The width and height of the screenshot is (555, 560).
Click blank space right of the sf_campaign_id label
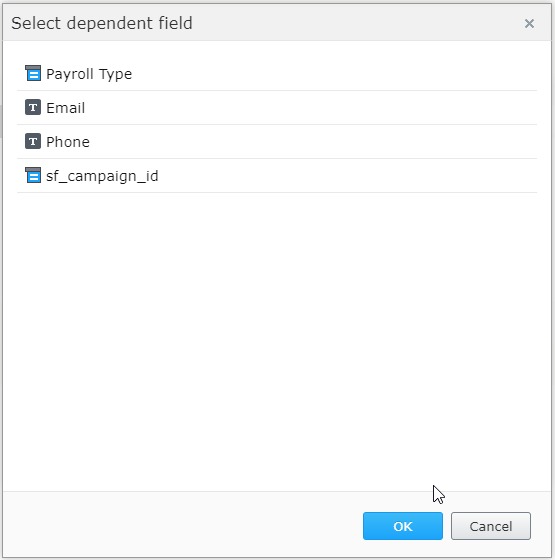pos(348,176)
